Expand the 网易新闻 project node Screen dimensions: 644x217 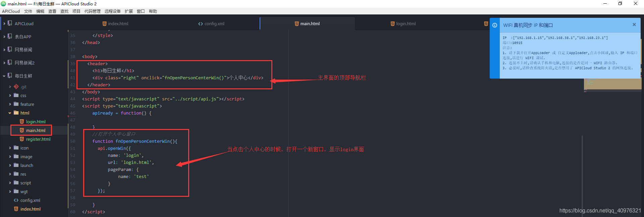click(4, 50)
